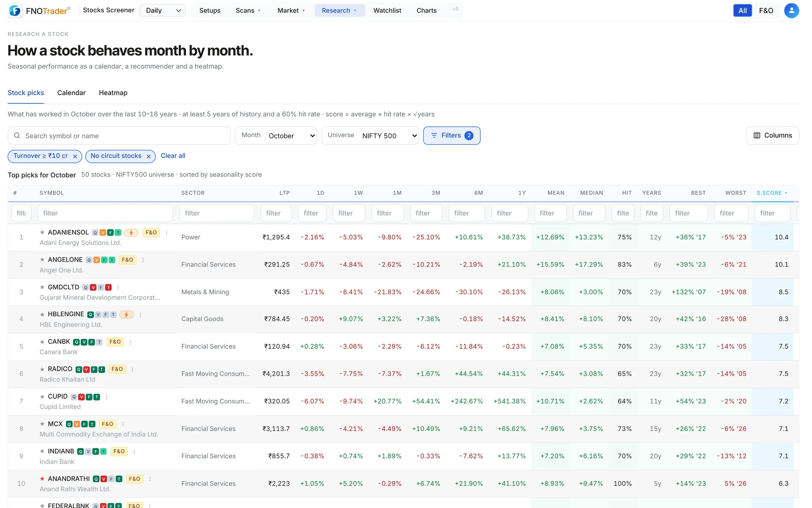Add HBLENGINE to watchlist via star
The height and width of the screenshot is (508, 812).
(x=42, y=315)
